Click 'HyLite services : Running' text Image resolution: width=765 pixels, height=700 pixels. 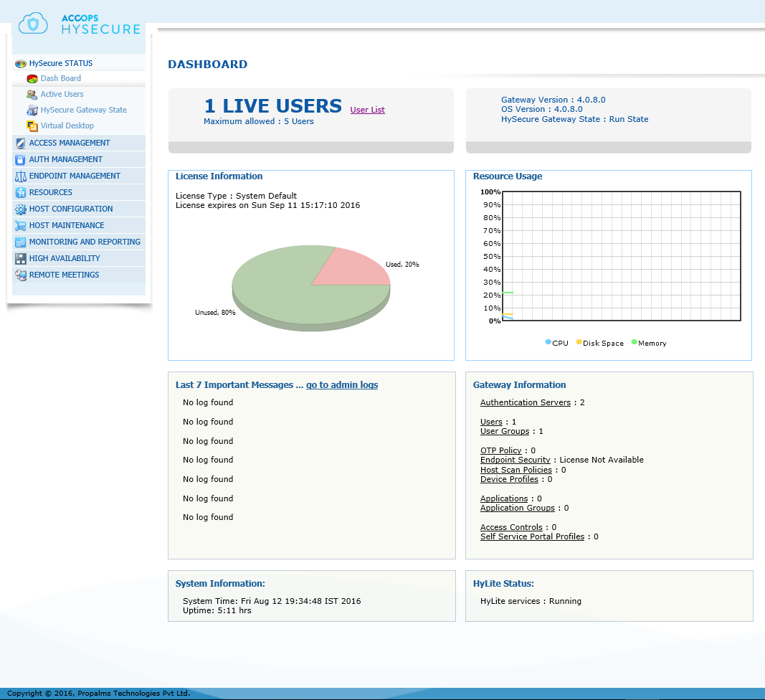point(531,602)
